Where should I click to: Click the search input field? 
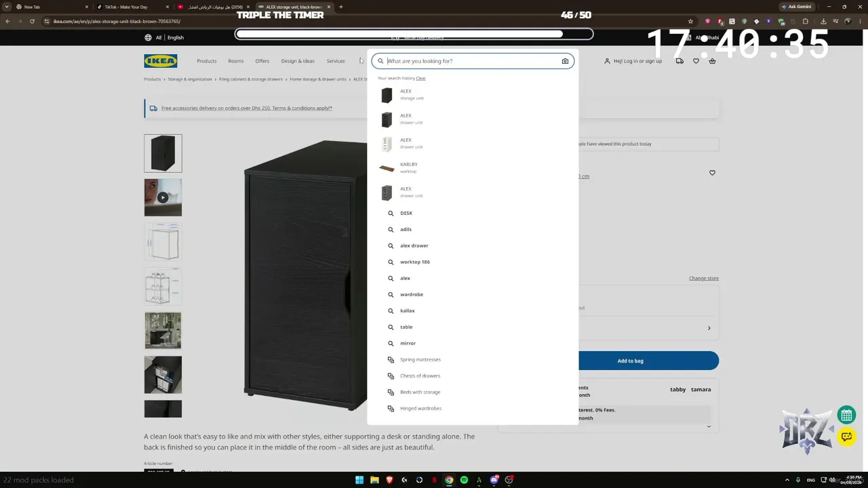473,61
